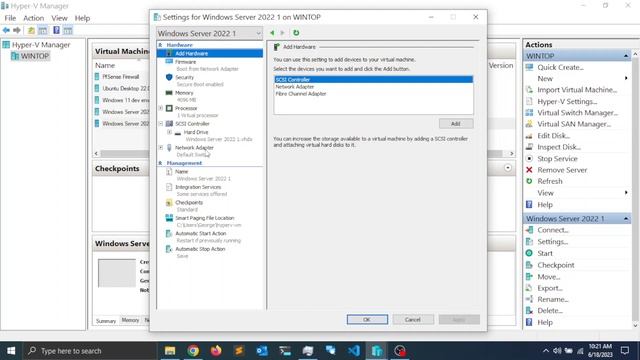640x360 pixels.
Task: Open Automatic Stop Action setting
Action: 200,249
